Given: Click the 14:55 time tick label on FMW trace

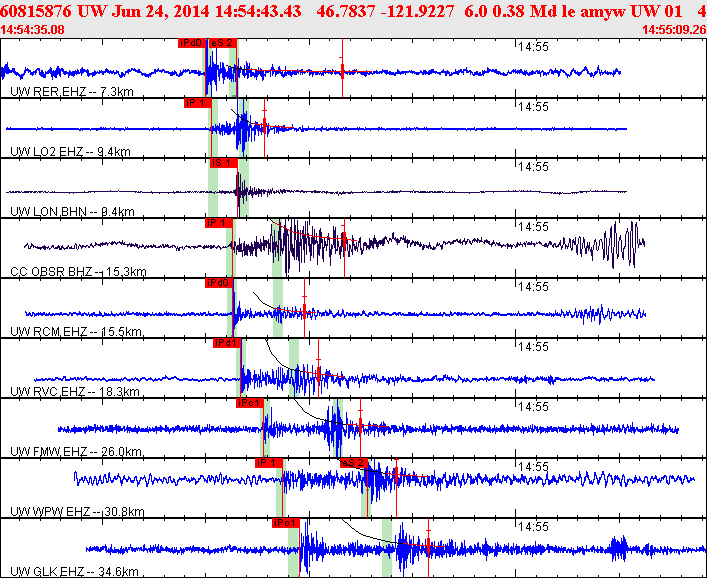Looking at the screenshot, I should [533, 407].
